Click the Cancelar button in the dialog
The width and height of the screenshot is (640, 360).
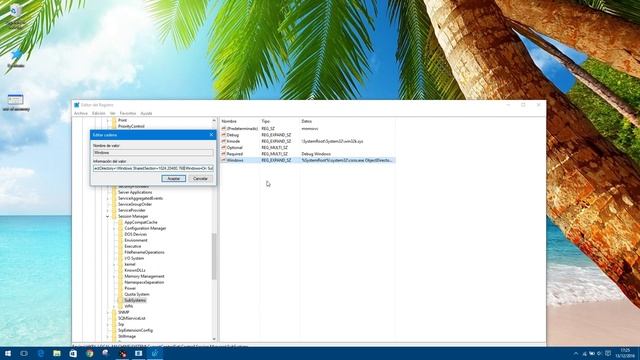point(200,179)
